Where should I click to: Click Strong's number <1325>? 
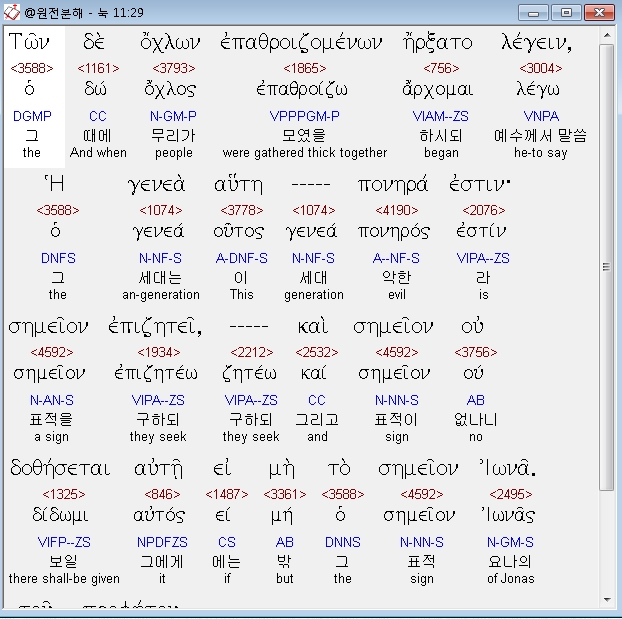pos(64,494)
